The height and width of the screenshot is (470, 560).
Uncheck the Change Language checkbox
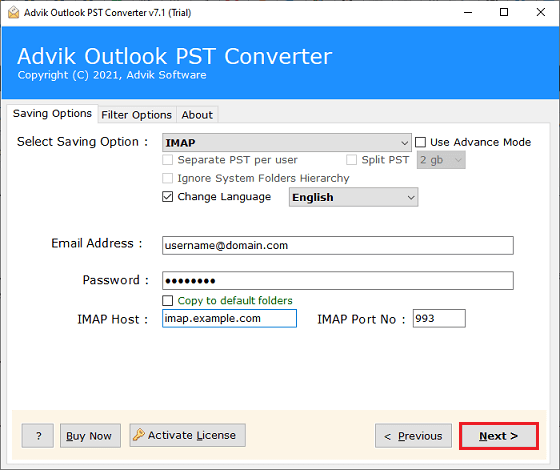tap(167, 196)
